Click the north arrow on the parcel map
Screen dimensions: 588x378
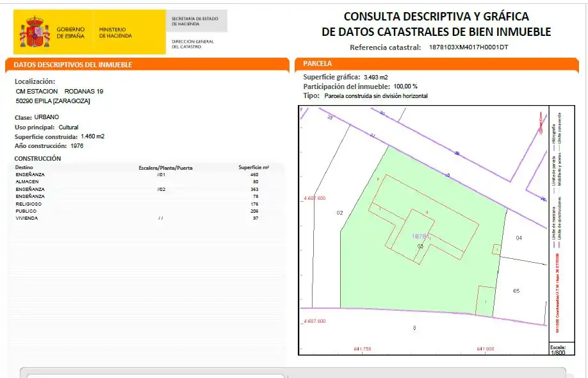pyautogui.click(x=541, y=124)
